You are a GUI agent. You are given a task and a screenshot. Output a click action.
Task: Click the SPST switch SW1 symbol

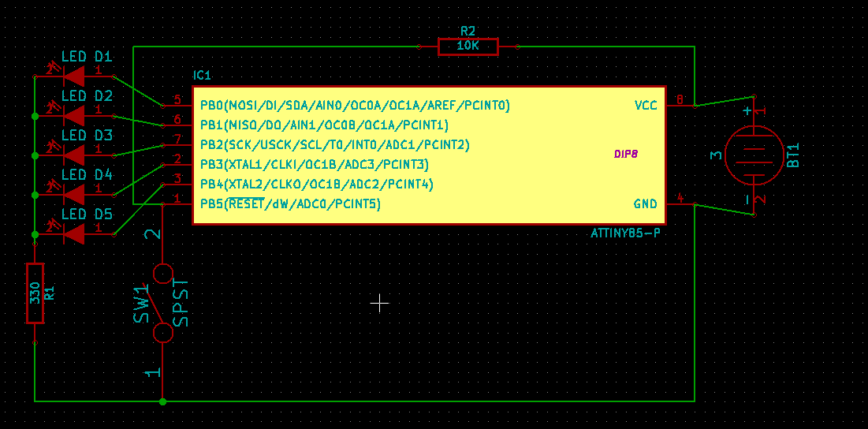point(162,304)
